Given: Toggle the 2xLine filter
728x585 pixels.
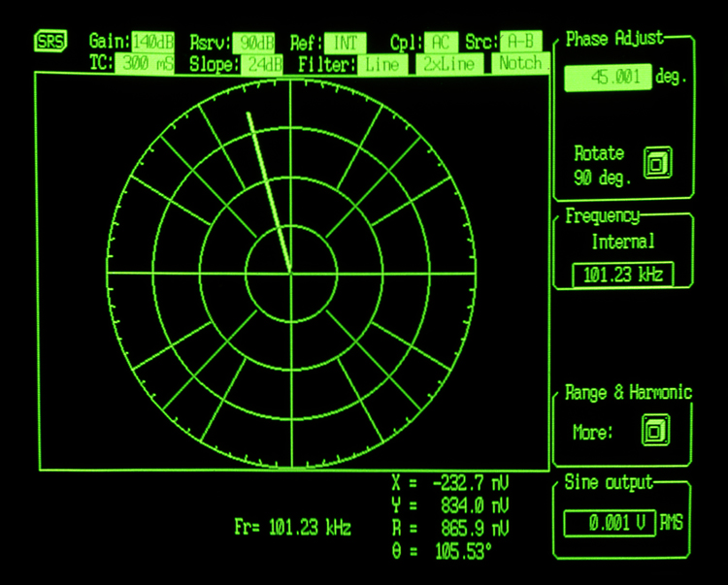Looking at the screenshot, I should coord(447,65).
